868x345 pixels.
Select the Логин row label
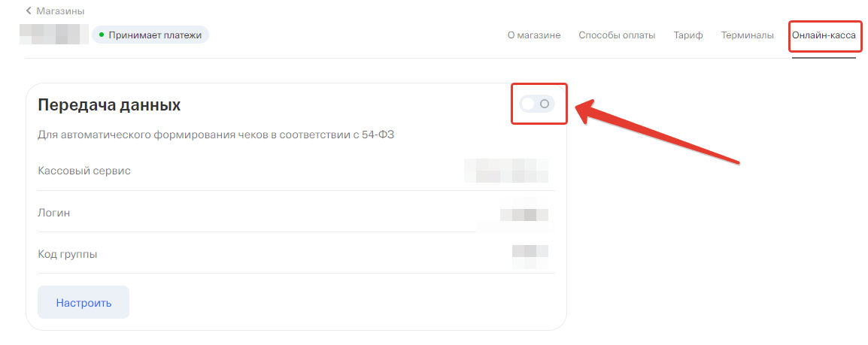pos(53,213)
